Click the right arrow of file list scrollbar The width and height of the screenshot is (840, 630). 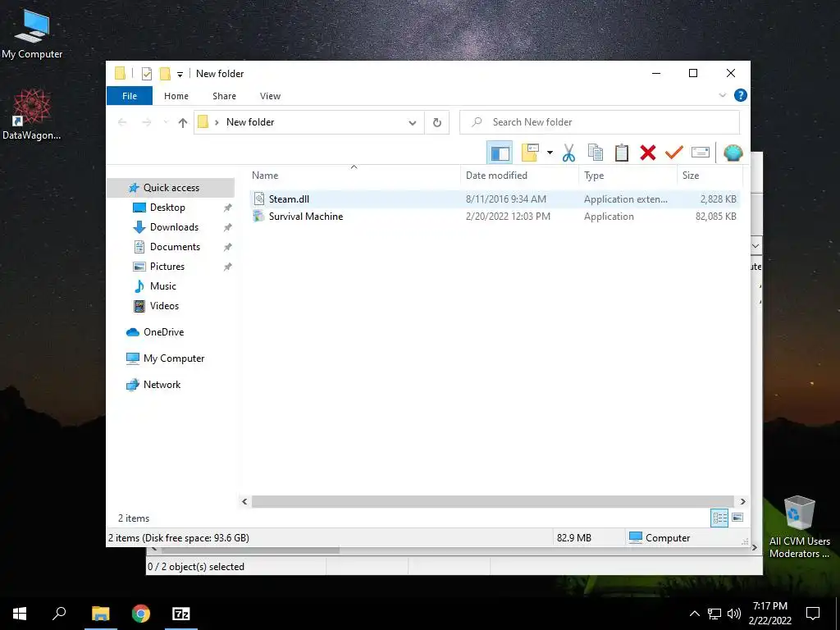click(x=742, y=501)
